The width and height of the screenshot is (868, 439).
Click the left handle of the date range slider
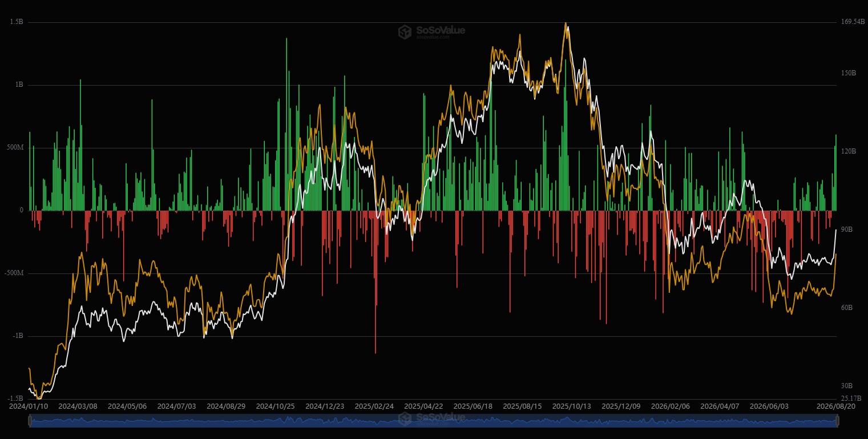(29, 421)
